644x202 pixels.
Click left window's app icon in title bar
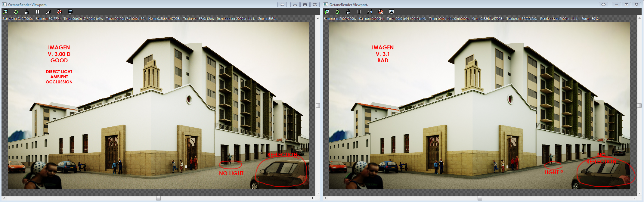coord(5,5)
